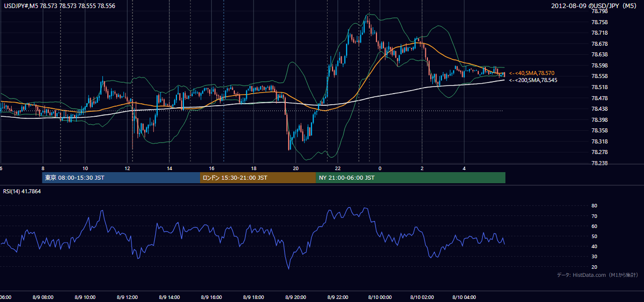644x302 pixels.
Task: Click the 8/9 14:00 time axis label
Action: tap(169, 297)
